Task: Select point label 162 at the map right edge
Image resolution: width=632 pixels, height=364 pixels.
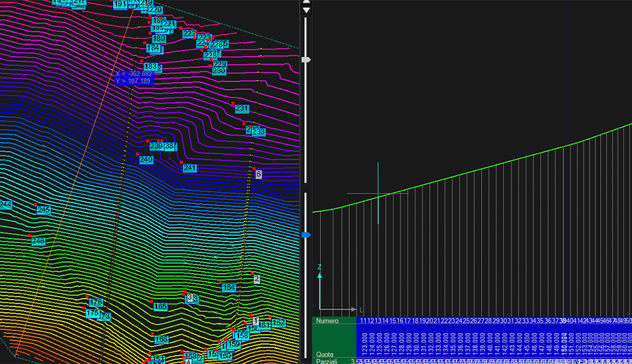Action: tap(279, 323)
